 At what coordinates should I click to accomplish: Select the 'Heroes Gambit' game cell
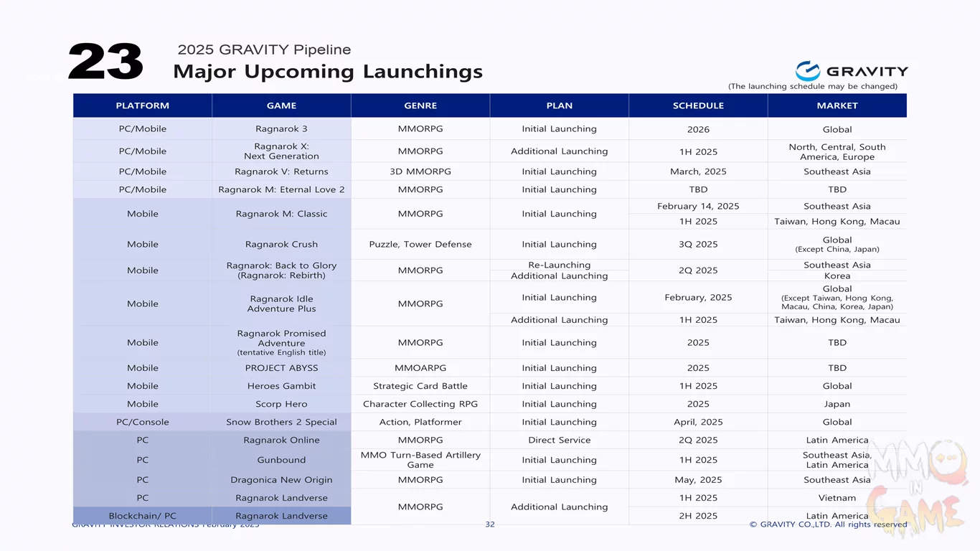tap(281, 386)
